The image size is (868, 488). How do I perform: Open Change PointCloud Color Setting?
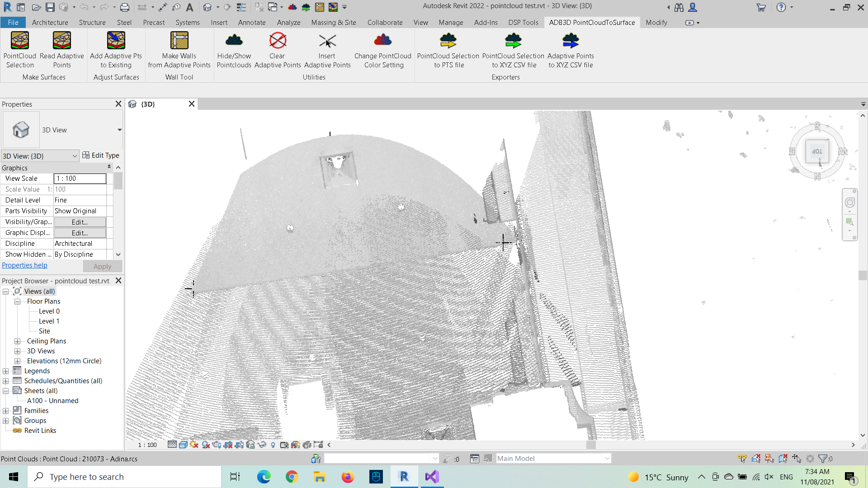pyautogui.click(x=382, y=50)
